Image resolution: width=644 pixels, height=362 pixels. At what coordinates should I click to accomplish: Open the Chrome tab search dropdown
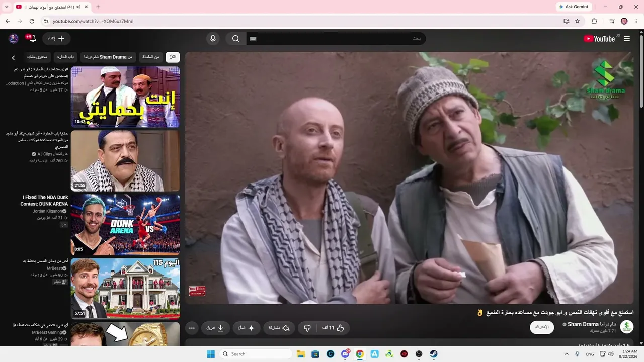coord(7,7)
